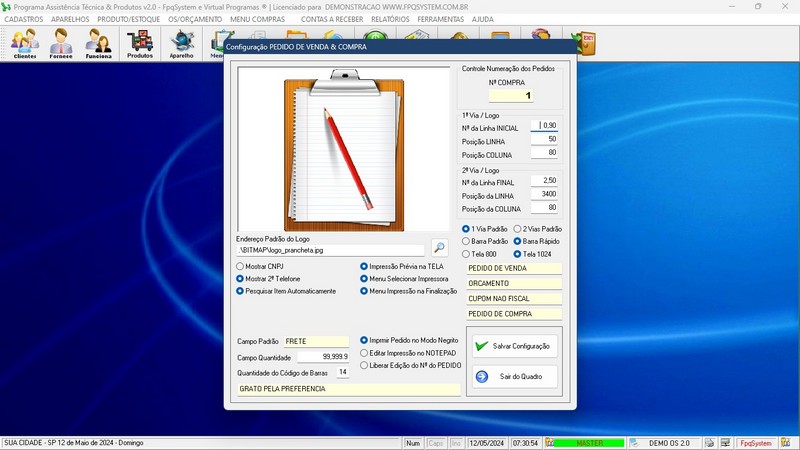800x450 pixels.
Task: Open the Aparelho toolbar icon
Action: click(182, 44)
